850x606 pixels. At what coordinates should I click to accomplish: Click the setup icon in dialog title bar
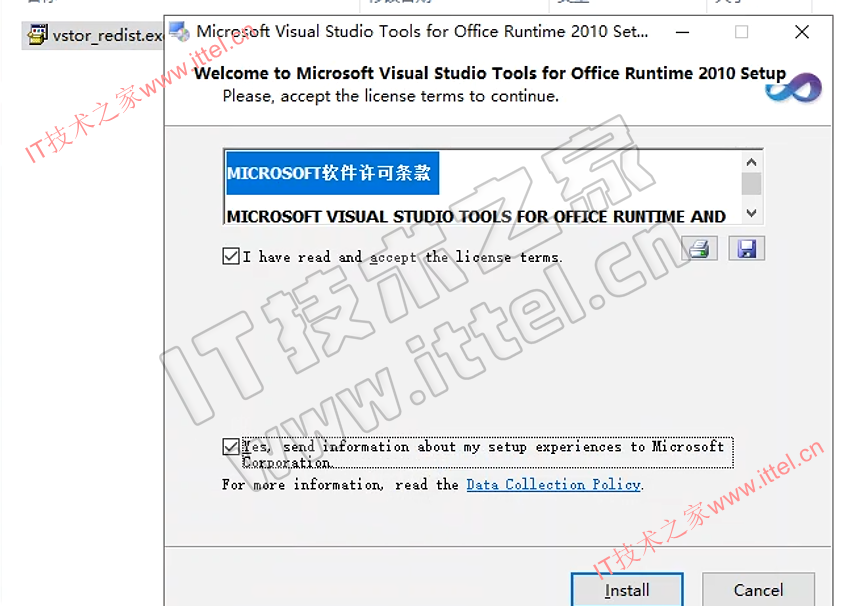pos(179,31)
